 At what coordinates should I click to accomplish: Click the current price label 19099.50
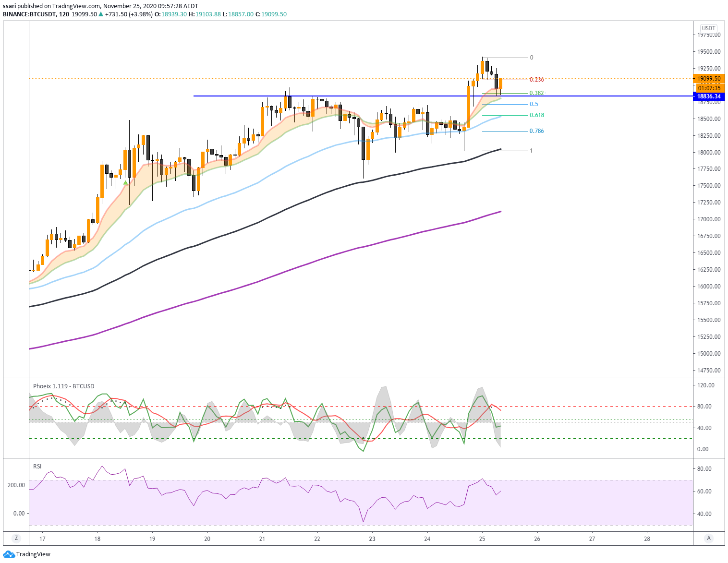coord(709,79)
